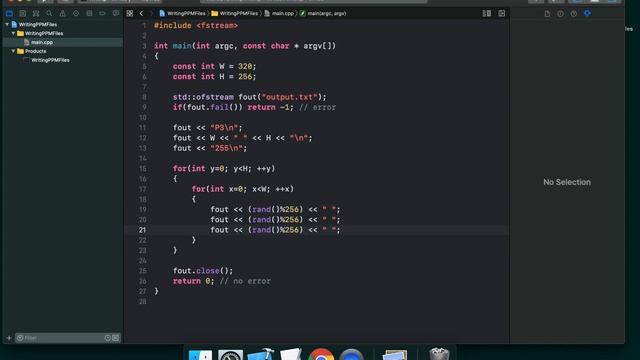Click the No Selection inspector label
Screen dimensions: 640x360
click(567, 182)
